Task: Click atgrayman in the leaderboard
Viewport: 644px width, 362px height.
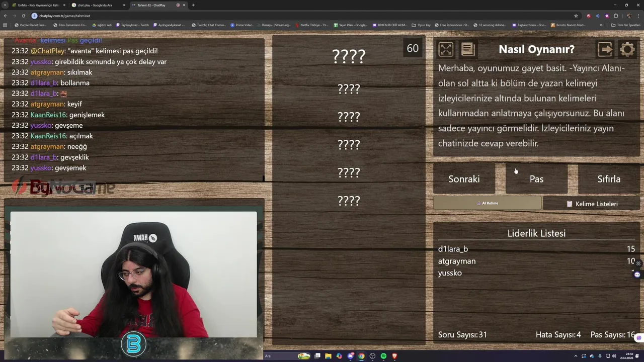Action: (457, 261)
